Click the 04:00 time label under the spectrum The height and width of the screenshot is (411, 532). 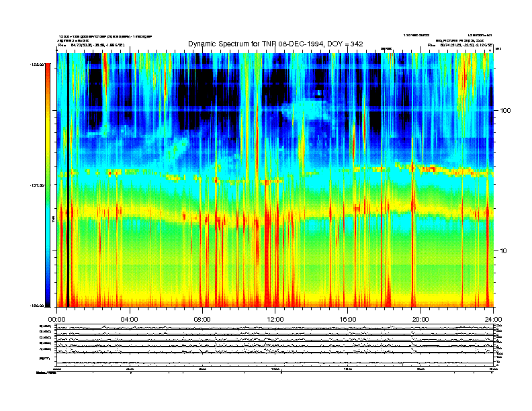point(130,320)
